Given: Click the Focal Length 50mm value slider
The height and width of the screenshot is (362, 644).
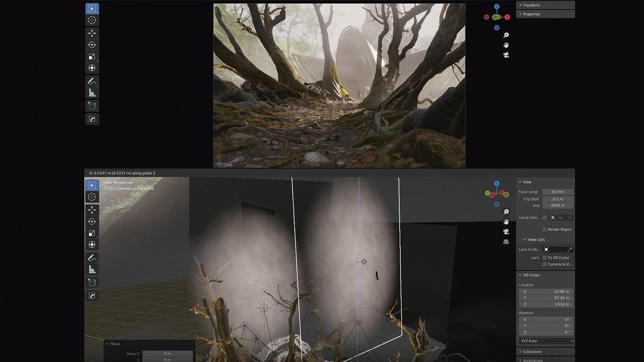Looking at the screenshot, I should point(557,191).
